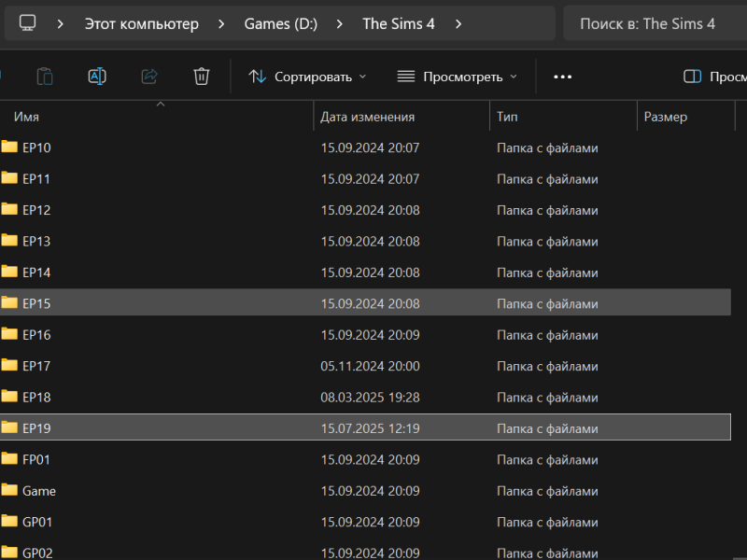Select the GP02 folder name
This screenshot has width=747, height=560.
(x=37, y=553)
